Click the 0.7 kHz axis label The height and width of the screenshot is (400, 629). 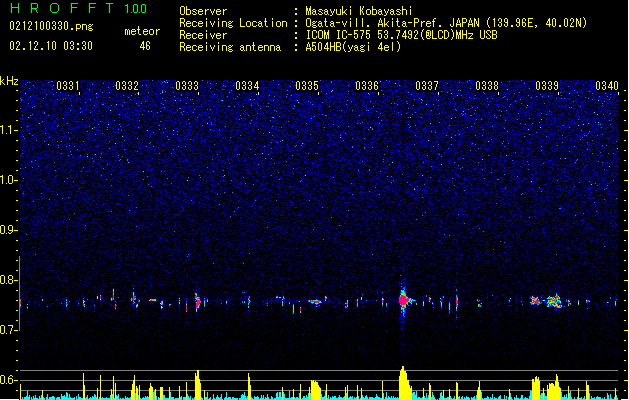coord(9,330)
